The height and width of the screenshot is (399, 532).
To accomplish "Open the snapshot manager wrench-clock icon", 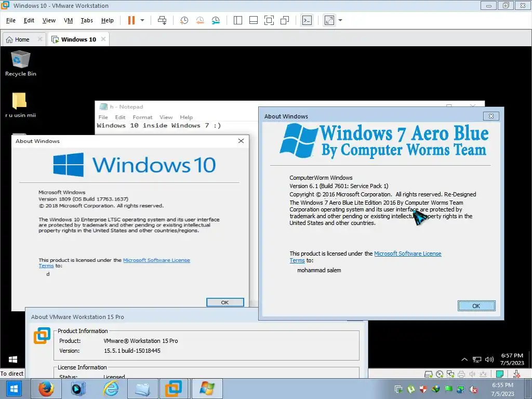I will pos(216,20).
